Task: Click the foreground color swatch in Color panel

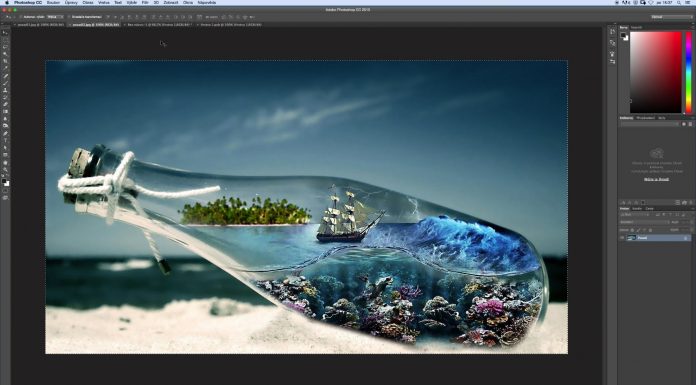Action: click(x=623, y=35)
